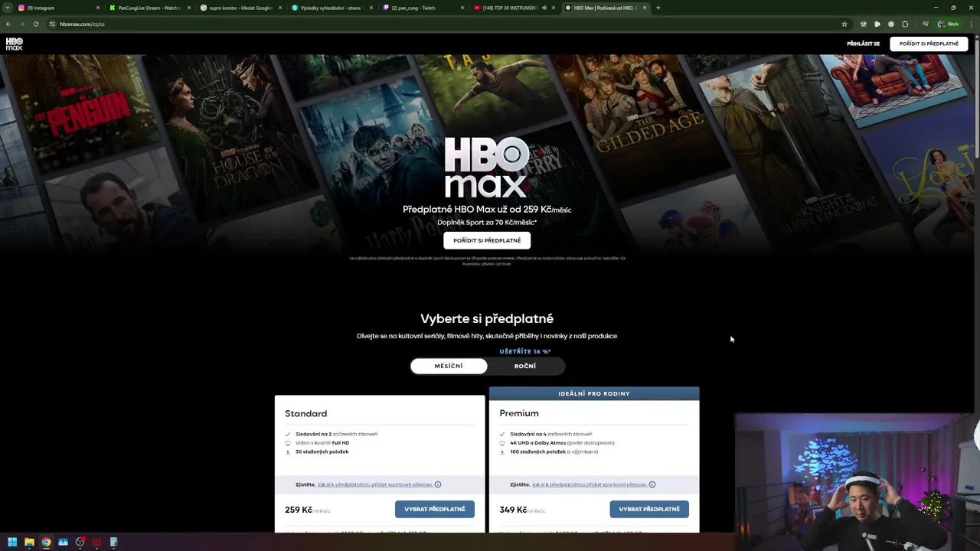The image size is (980, 551).
Task: Bookmark this page with the star icon
Action: pos(844,24)
